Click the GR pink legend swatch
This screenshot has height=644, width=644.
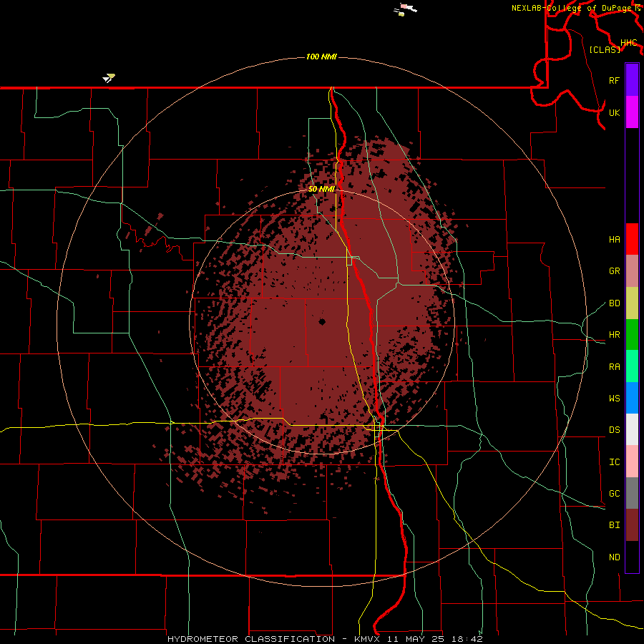tap(632, 271)
